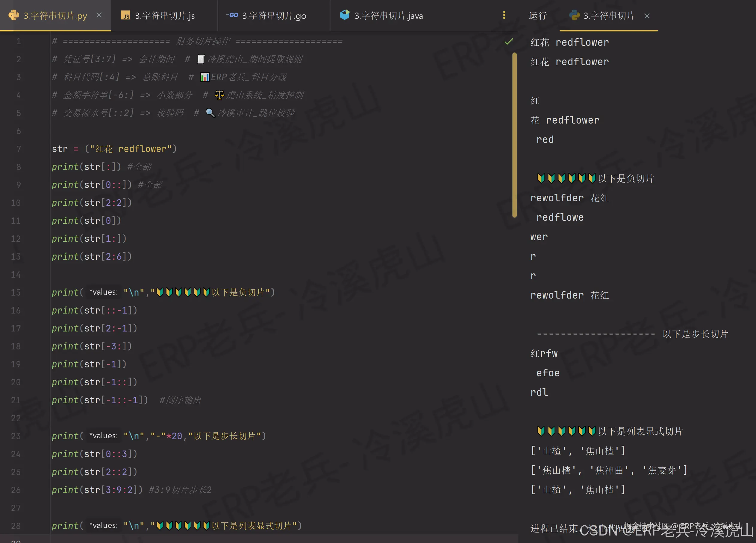This screenshot has width=756, height=543.
Task: Click Python icon on 3.字符串切片.py tab
Action: pos(14,15)
